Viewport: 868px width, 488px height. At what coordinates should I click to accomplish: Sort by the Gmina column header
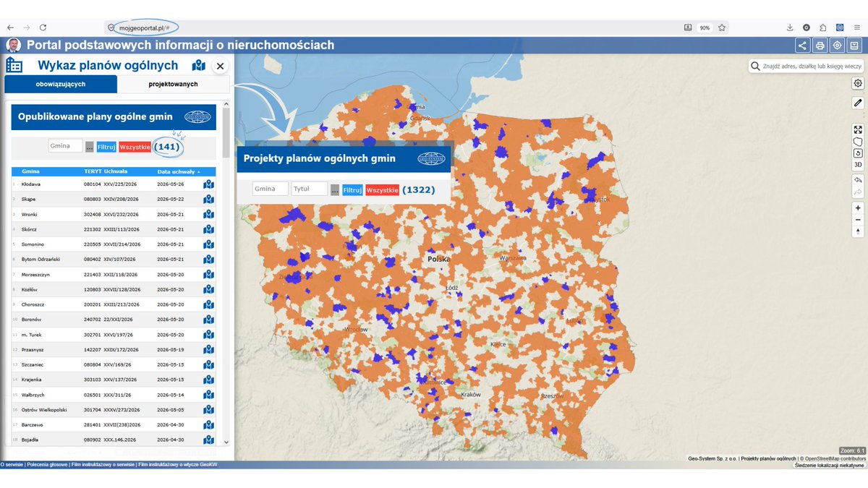coord(30,171)
